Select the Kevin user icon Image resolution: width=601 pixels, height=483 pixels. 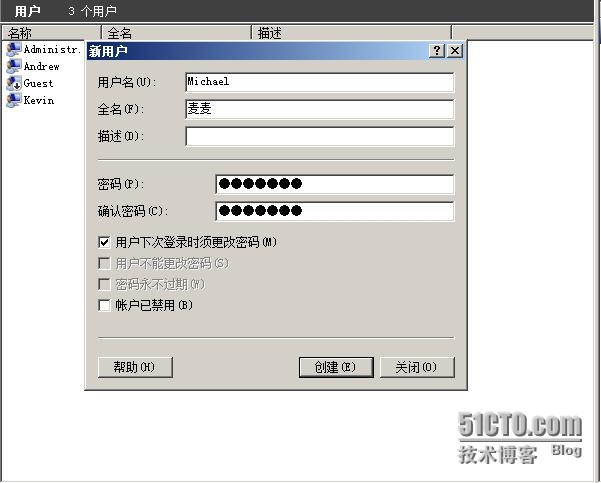coord(13,100)
